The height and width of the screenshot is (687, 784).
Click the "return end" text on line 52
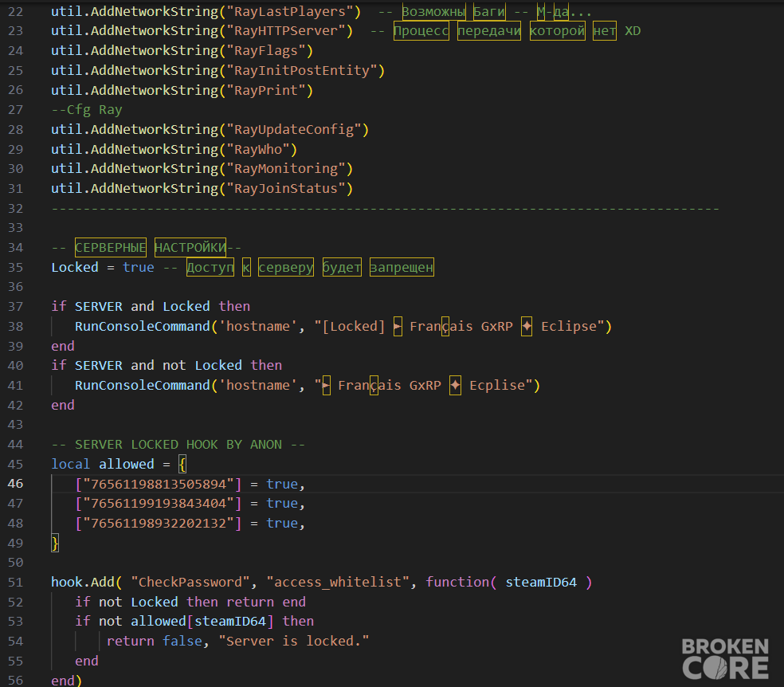click(x=266, y=602)
